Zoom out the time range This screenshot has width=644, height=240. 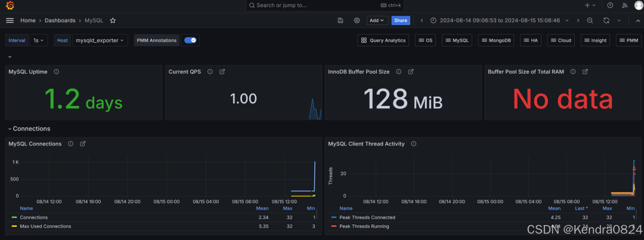point(590,20)
